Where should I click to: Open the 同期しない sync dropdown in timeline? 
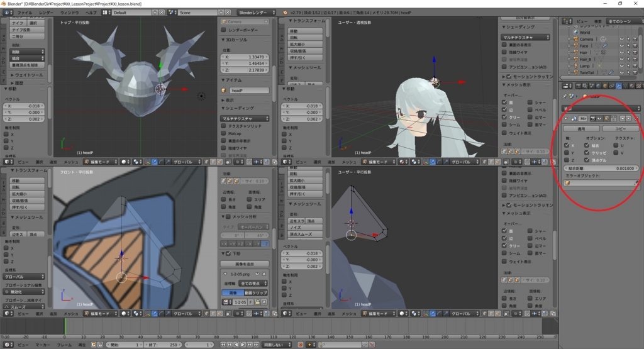click(x=277, y=345)
